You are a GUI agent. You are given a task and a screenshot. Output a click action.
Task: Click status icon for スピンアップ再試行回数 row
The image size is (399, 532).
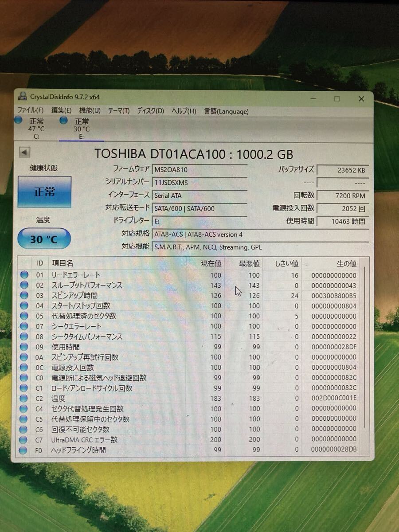[24, 357]
